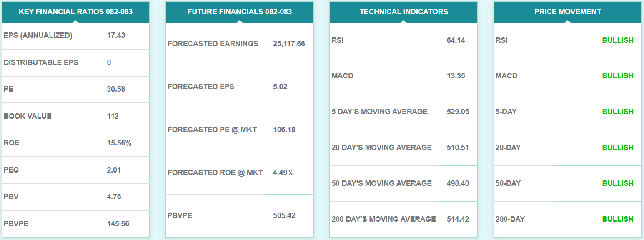
Task: Click the BULLISH status for 200-Day
Action: click(x=618, y=219)
